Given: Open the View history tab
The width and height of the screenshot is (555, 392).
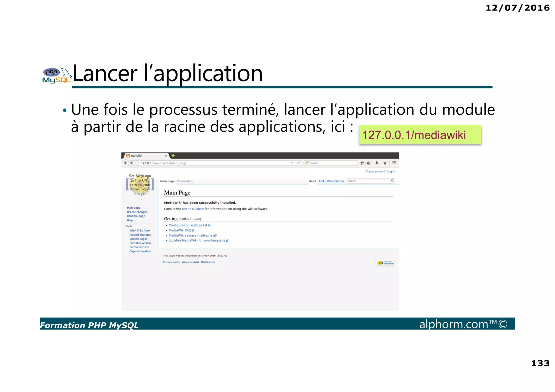Looking at the screenshot, I should [335, 181].
